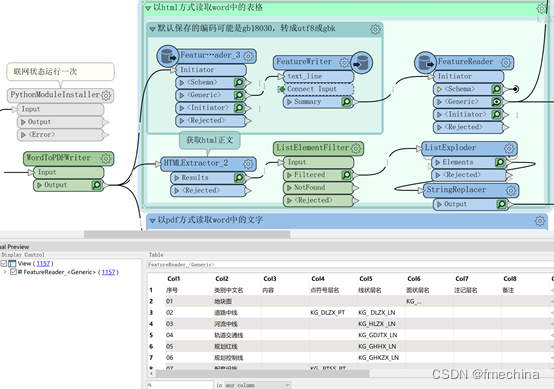
Task: Open the FeatureWriter gear settings
Action: pyautogui.click(x=344, y=63)
